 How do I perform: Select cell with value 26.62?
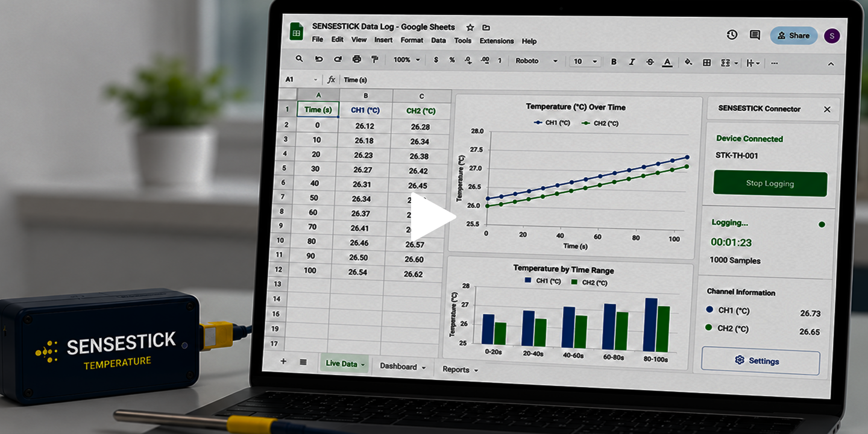413,274
